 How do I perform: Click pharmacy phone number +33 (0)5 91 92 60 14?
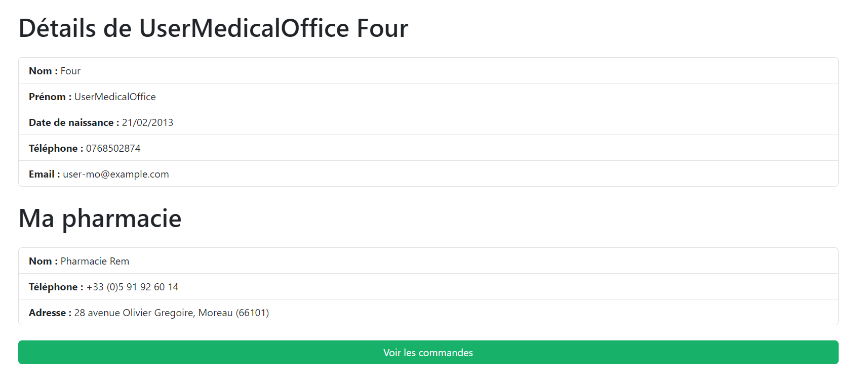(x=132, y=287)
